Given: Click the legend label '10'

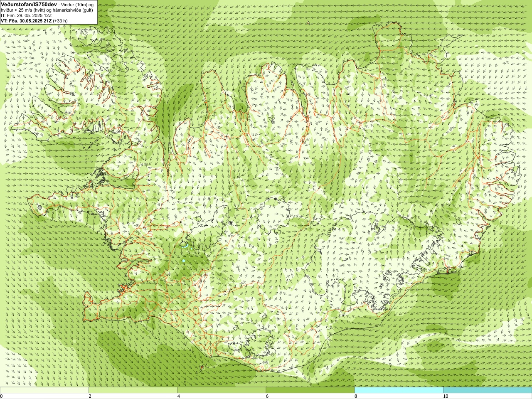Looking at the screenshot, I should point(446,396).
